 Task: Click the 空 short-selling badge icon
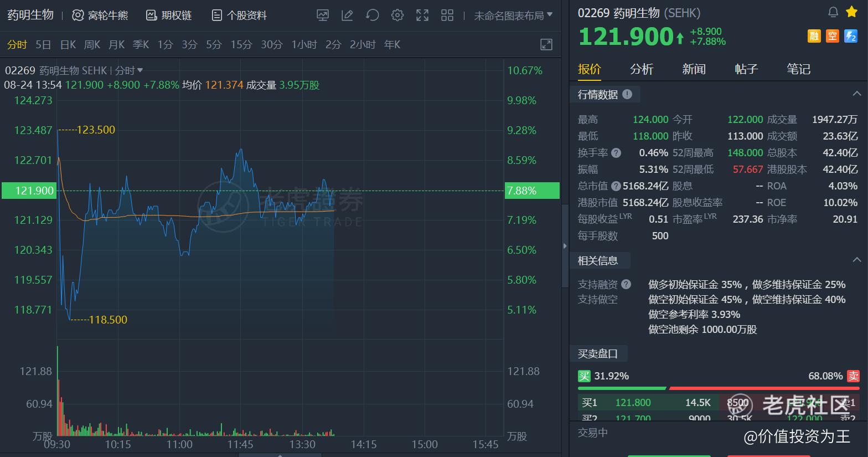pos(833,36)
